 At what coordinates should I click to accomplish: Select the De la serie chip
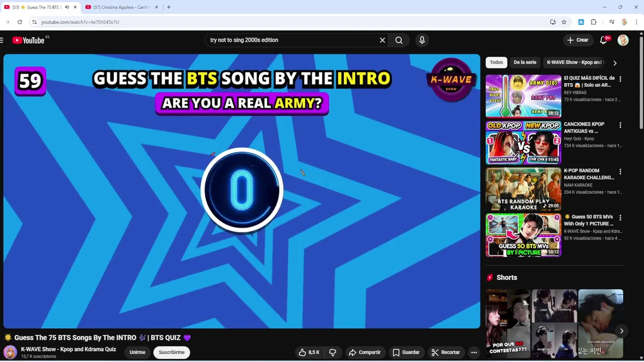point(525,62)
